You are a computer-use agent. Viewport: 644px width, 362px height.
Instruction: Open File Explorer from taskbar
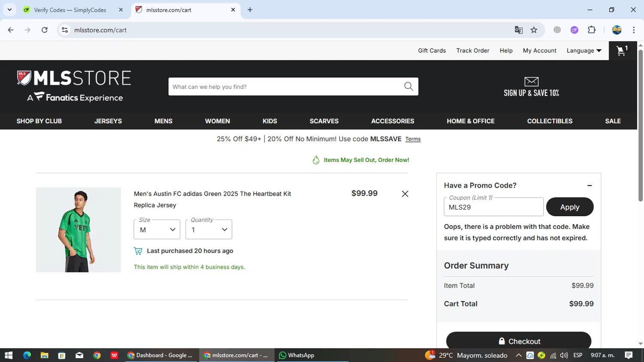point(44,355)
